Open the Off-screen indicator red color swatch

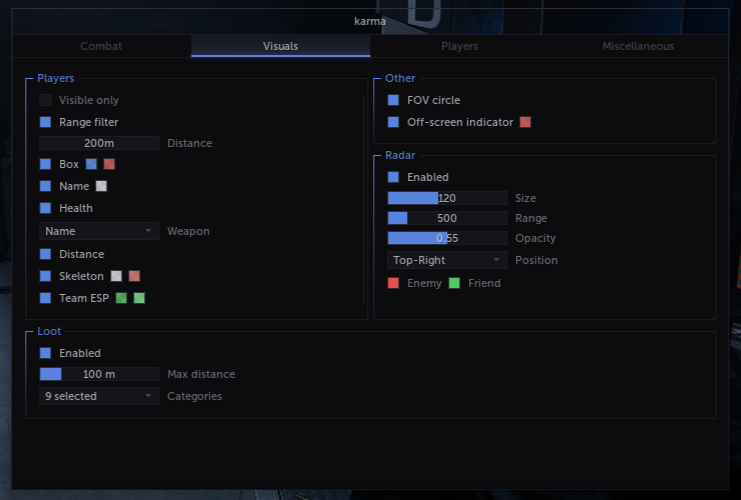point(525,122)
